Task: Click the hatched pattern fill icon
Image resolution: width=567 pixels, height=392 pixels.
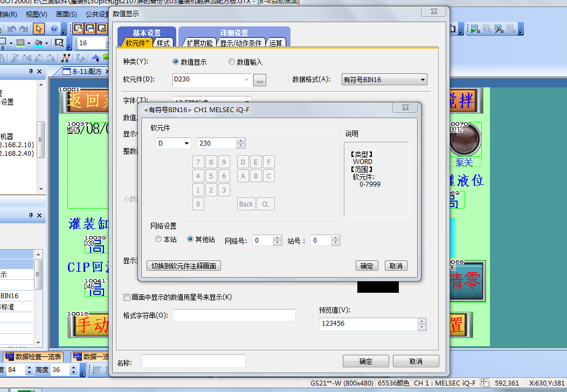Action: tap(20, 43)
